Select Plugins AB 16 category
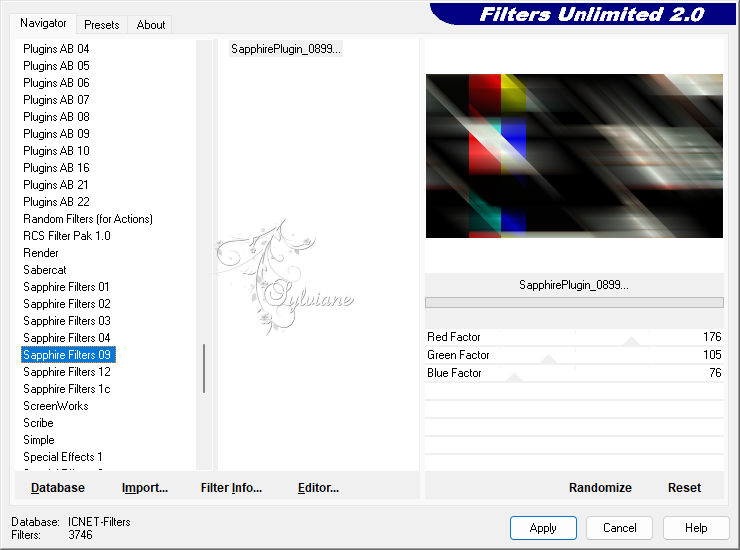Screen dimensions: 740x550 (56, 168)
